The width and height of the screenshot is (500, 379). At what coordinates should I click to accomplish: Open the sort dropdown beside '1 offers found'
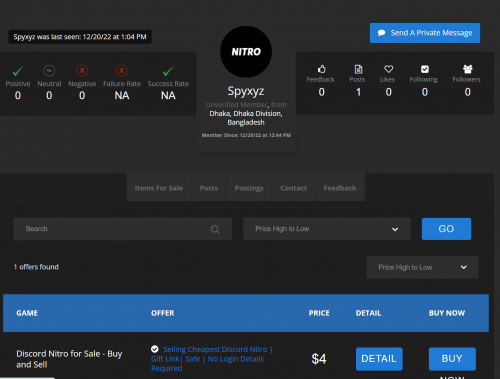(422, 267)
